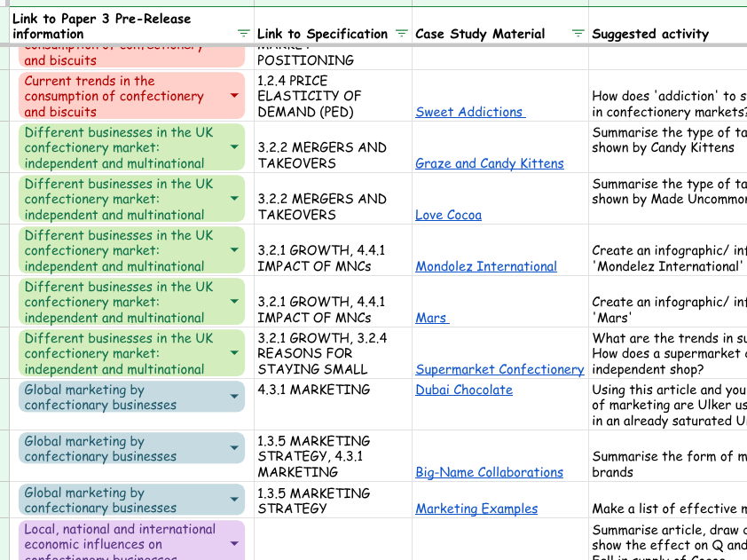
Task: Select the 4.3.1 MARKETING cell beside Dubai Chocolate
Action: pos(333,405)
